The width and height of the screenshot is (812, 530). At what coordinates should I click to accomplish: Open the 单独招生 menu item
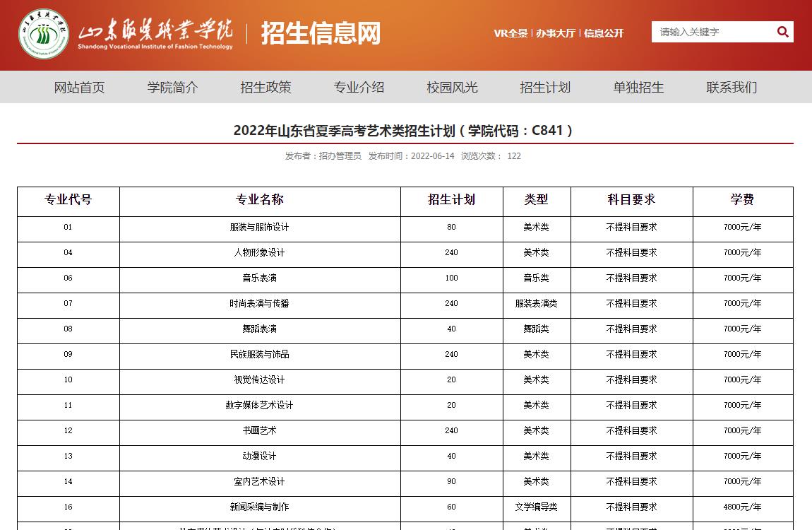tap(638, 87)
